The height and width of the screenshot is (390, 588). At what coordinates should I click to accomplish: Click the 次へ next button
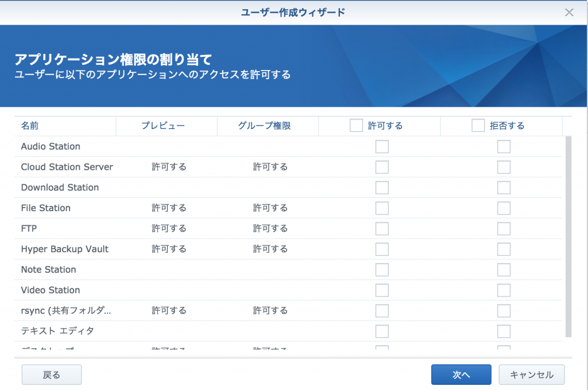pos(461,375)
